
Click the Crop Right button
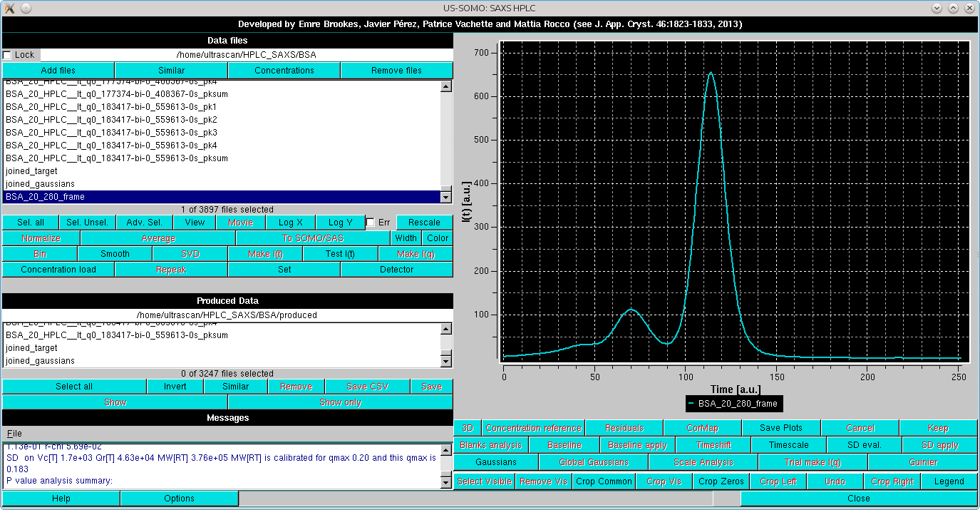click(892, 481)
